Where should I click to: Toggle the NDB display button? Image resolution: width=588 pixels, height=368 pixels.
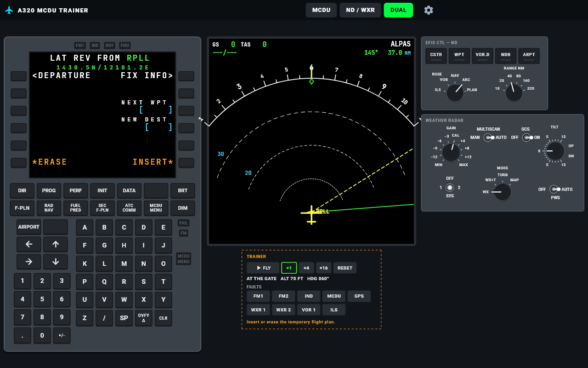pos(506,56)
